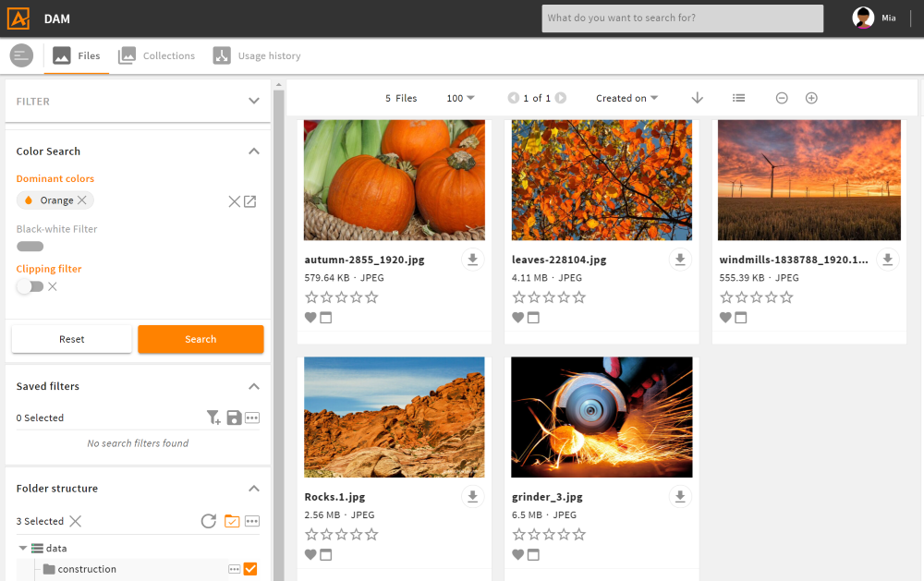The height and width of the screenshot is (581, 924).
Task: Collapse the Saved filters panel
Action: pos(254,386)
